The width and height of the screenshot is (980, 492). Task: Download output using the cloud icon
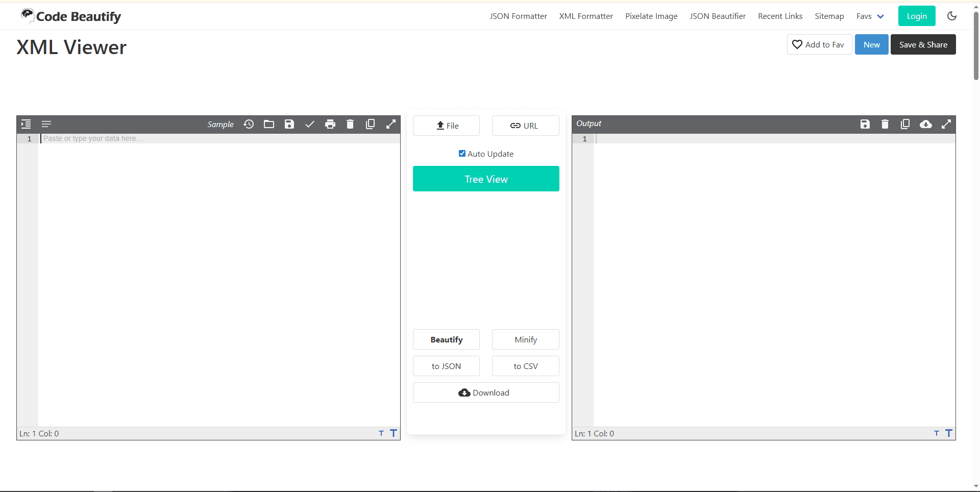point(926,124)
